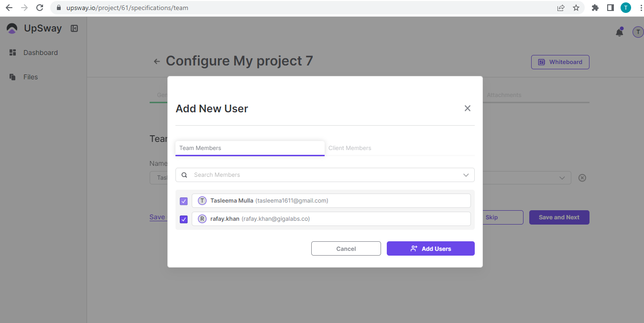
Task: Click into the Search Members field
Action: point(320,175)
